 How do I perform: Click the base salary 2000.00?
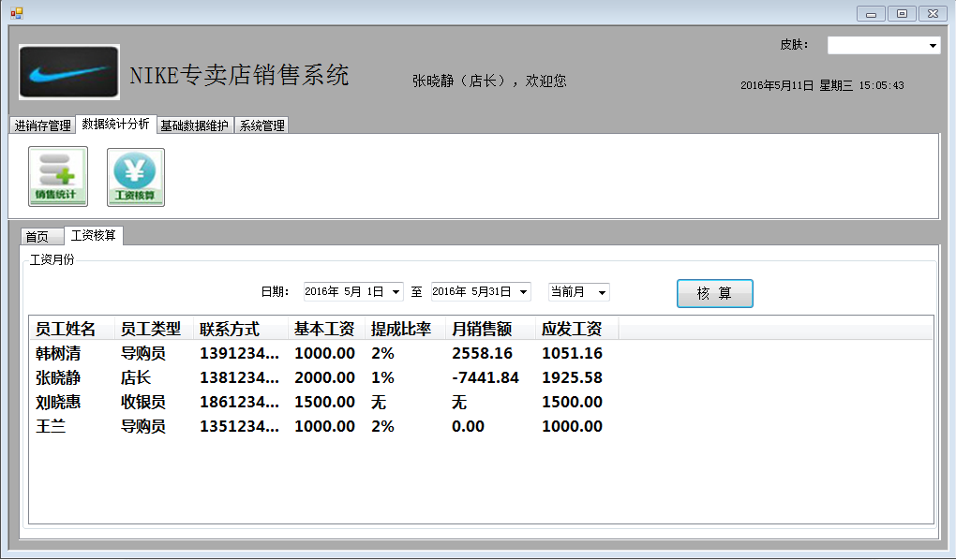(x=324, y=377)
